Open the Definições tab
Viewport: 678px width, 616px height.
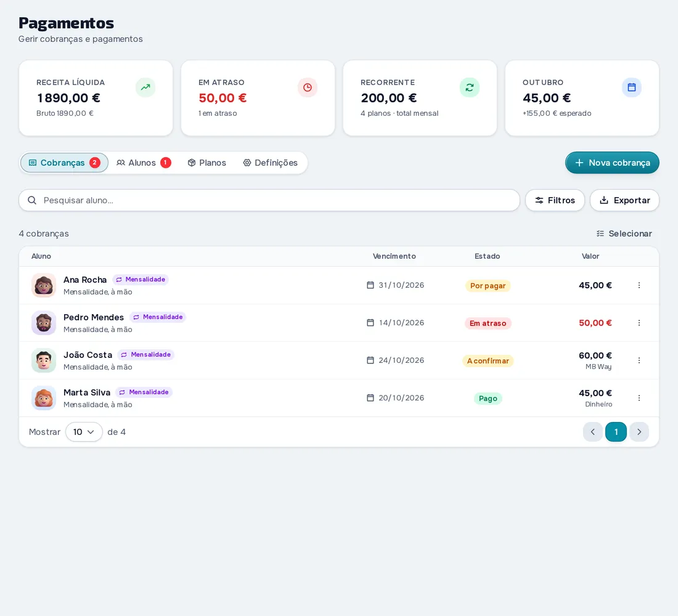coord(270,163)
